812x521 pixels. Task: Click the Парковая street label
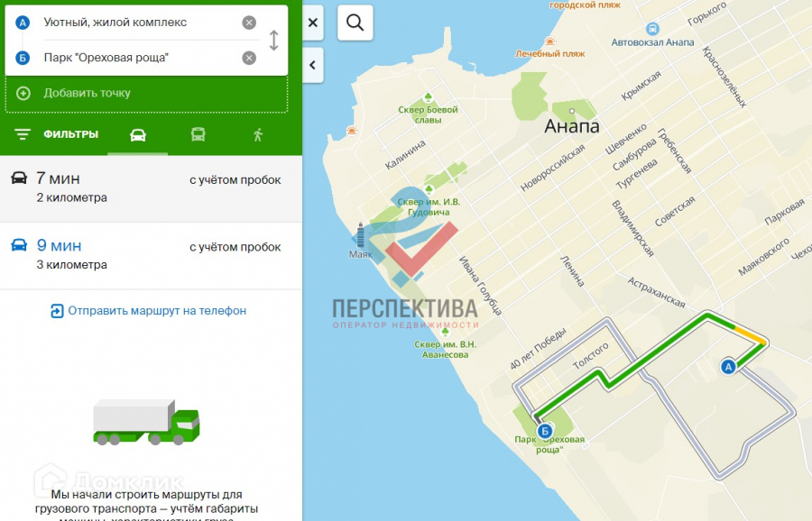[785, 212]
